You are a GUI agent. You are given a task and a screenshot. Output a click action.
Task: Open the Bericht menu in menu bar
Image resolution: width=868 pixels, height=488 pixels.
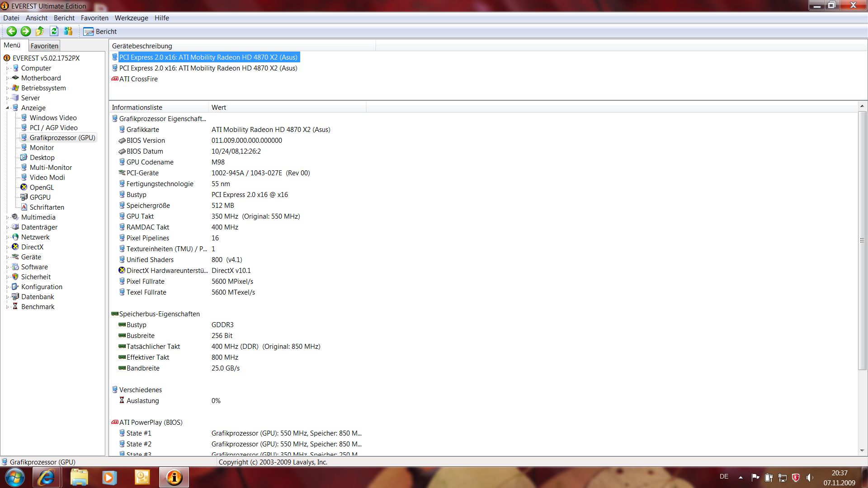click(64, 18)
